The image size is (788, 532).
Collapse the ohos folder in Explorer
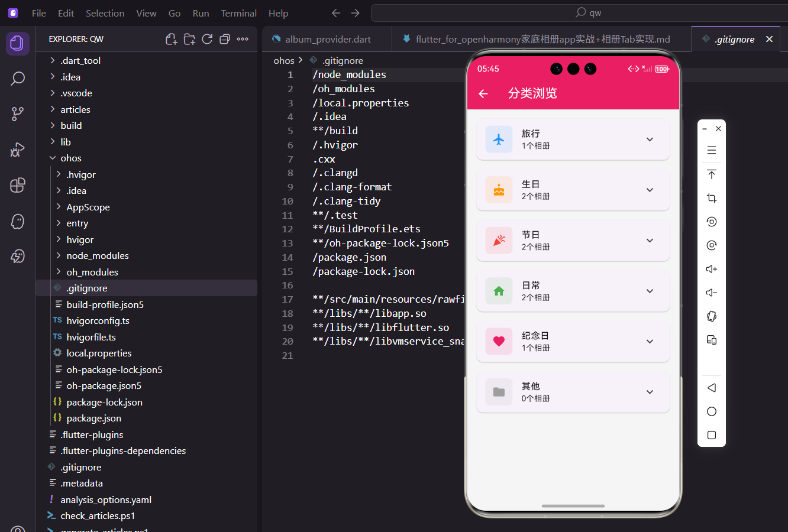(x=71, y=158)
